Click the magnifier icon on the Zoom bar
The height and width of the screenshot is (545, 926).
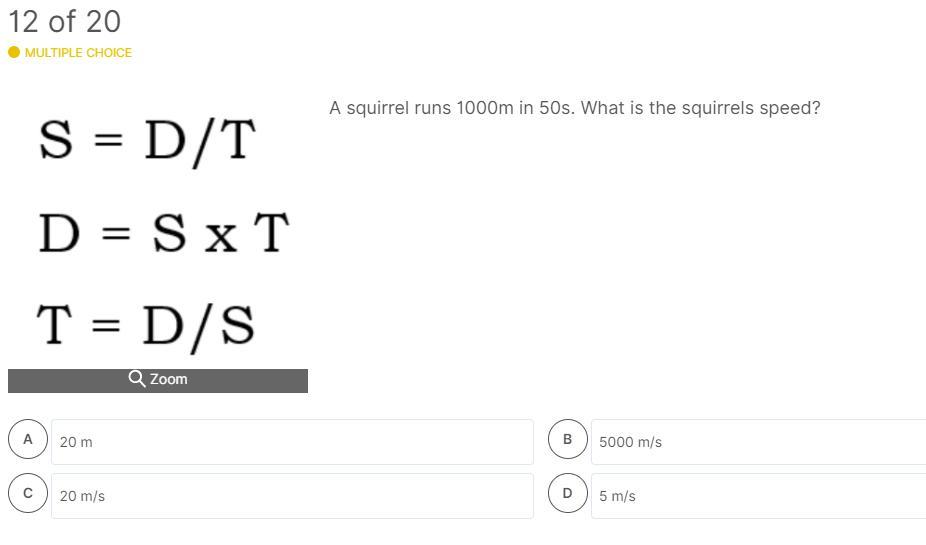pos(137,378)
